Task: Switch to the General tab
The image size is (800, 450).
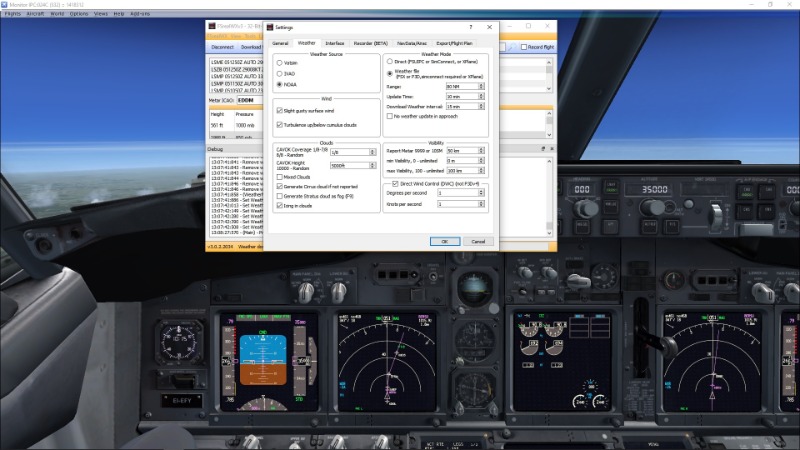Action: (280, 43)
